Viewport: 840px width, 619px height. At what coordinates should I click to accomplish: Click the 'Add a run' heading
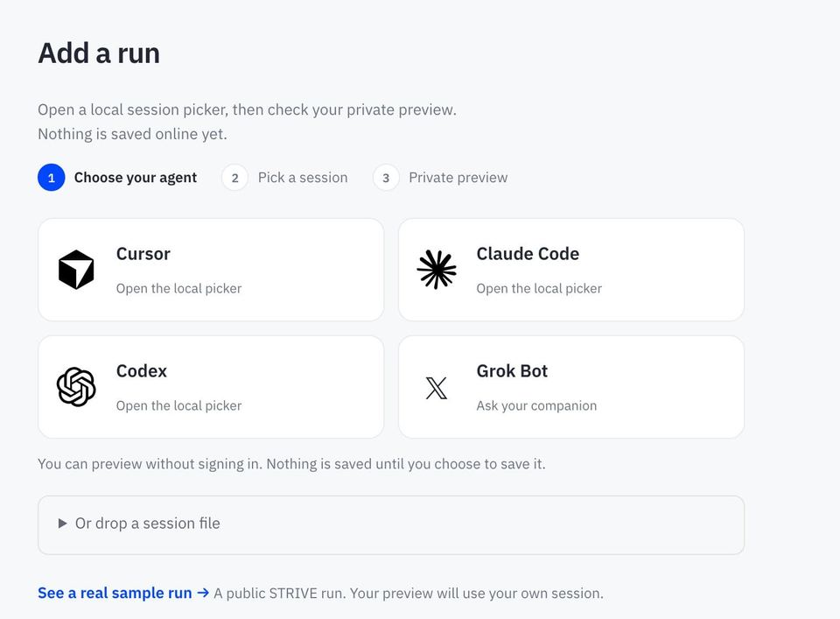click(99, 53)
